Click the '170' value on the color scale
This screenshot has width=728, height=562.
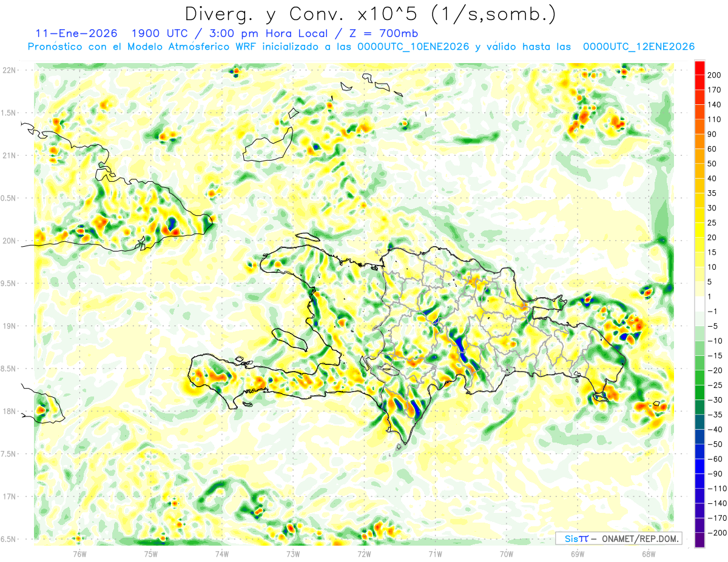[714, 90]
